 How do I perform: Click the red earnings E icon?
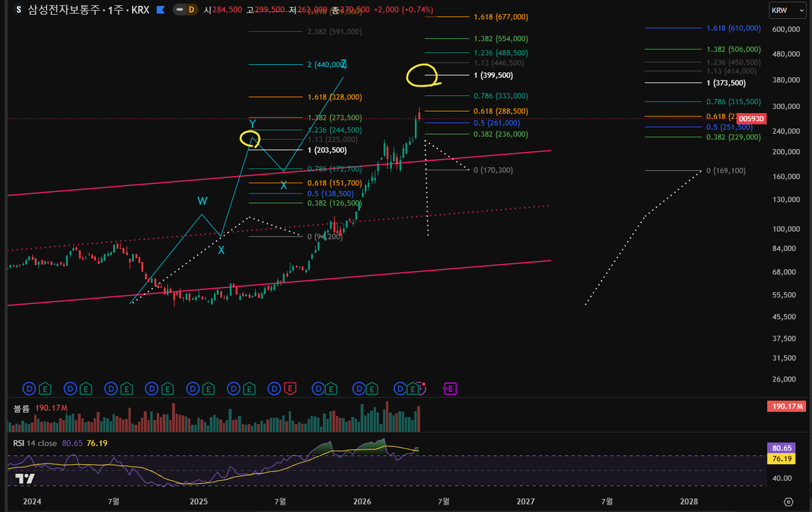(290, 388)
